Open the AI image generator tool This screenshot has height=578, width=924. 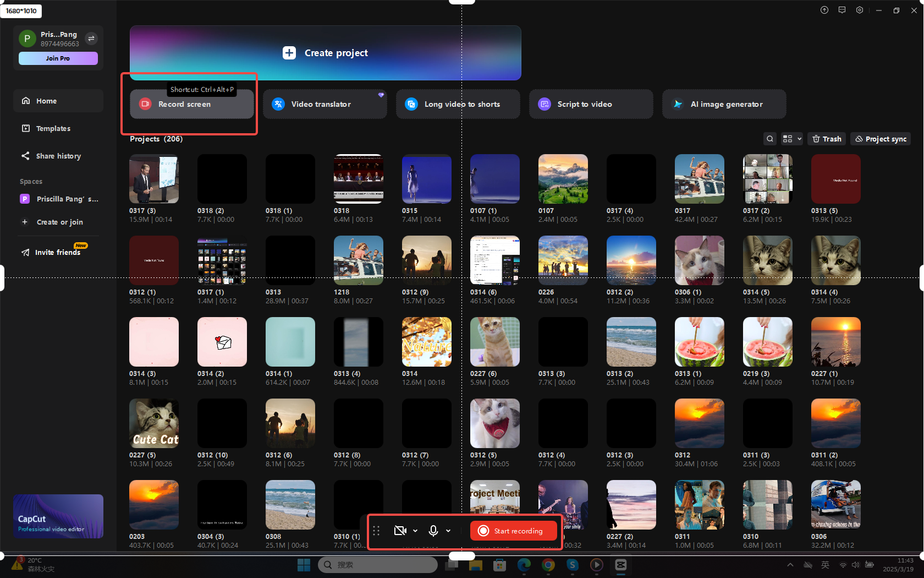pos(724,104)
